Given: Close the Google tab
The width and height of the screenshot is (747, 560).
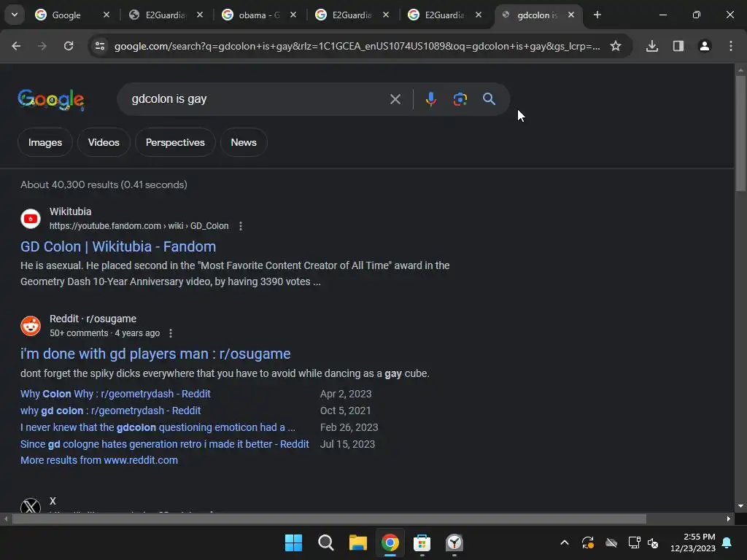Looking at the screenshot, I should 107,15.
